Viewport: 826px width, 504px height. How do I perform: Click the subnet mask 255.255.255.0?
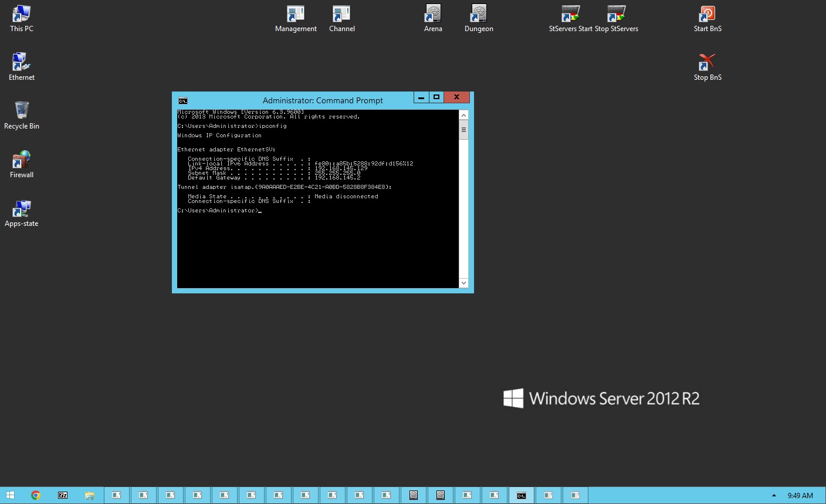point(337,173)
